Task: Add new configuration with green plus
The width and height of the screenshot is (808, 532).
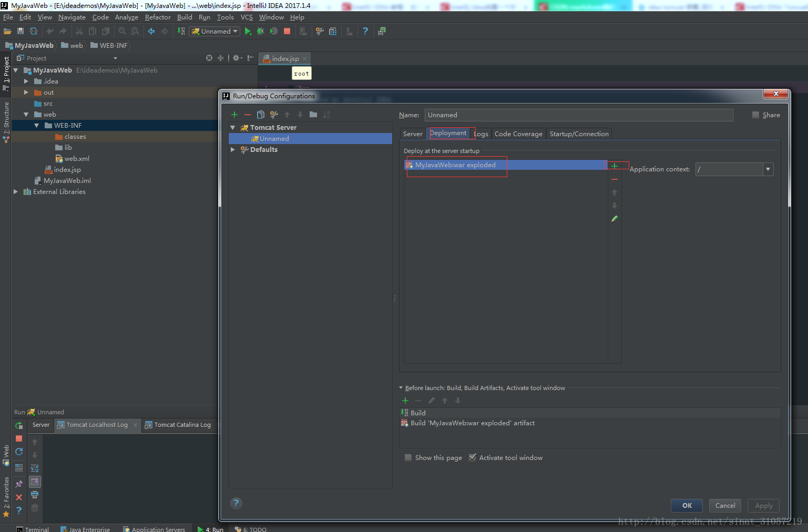Action: tap(234, 115)
